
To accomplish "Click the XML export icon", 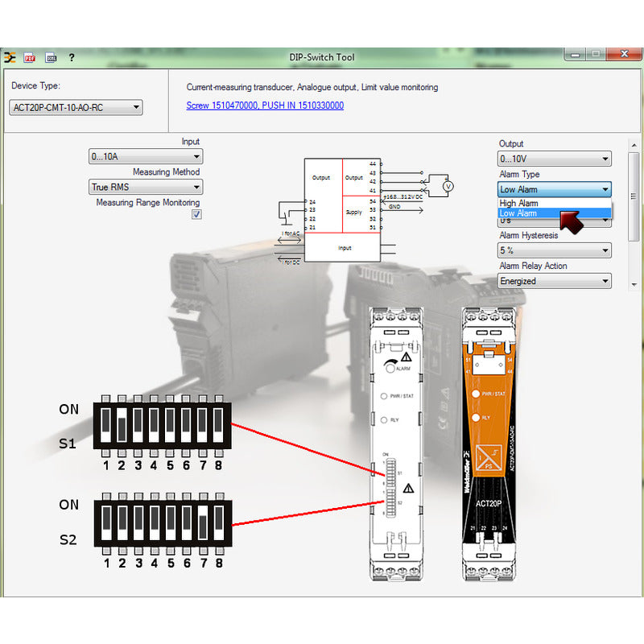I will [51, 57].
